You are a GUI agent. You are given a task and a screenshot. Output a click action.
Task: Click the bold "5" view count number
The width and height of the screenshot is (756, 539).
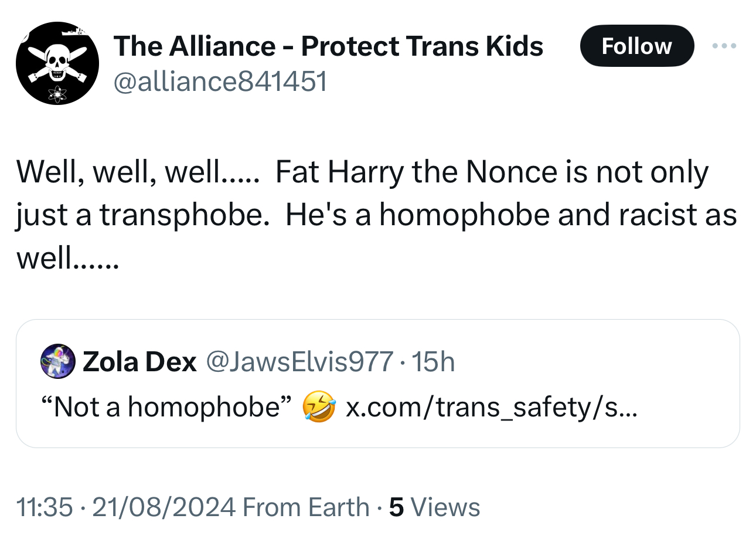[397, 507]
